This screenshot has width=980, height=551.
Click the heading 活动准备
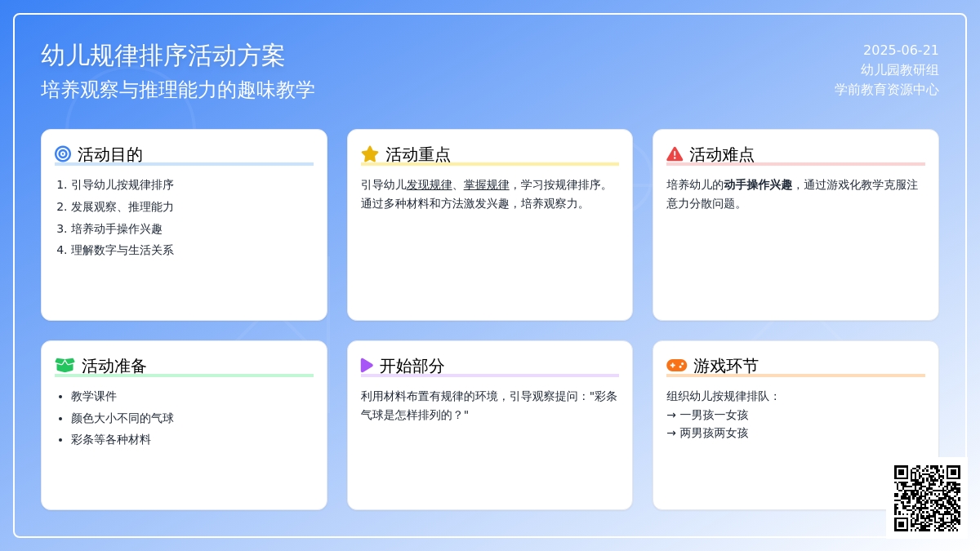click(x=114, y=366)
